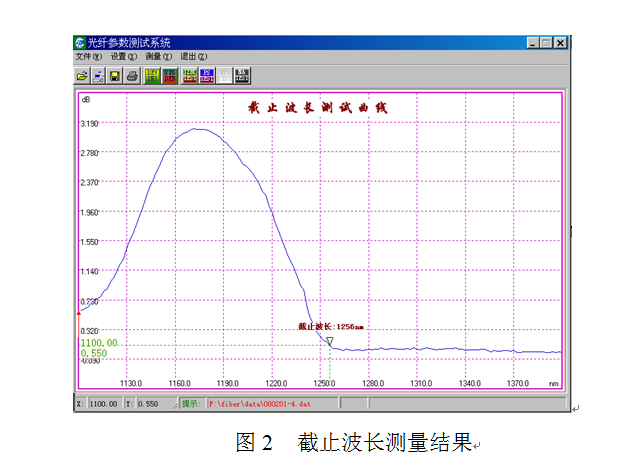
Task: Click the cutoff wavelength triangle marker
Action: coord(330,341)
